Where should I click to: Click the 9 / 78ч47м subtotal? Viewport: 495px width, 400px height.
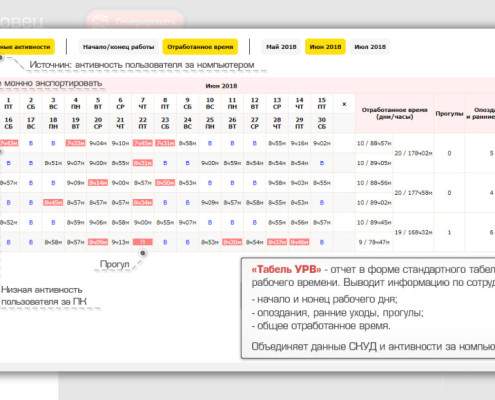coord(374,242)
